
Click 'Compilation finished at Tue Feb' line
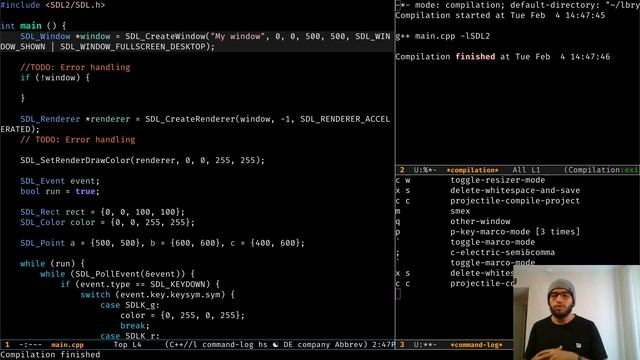502,57
